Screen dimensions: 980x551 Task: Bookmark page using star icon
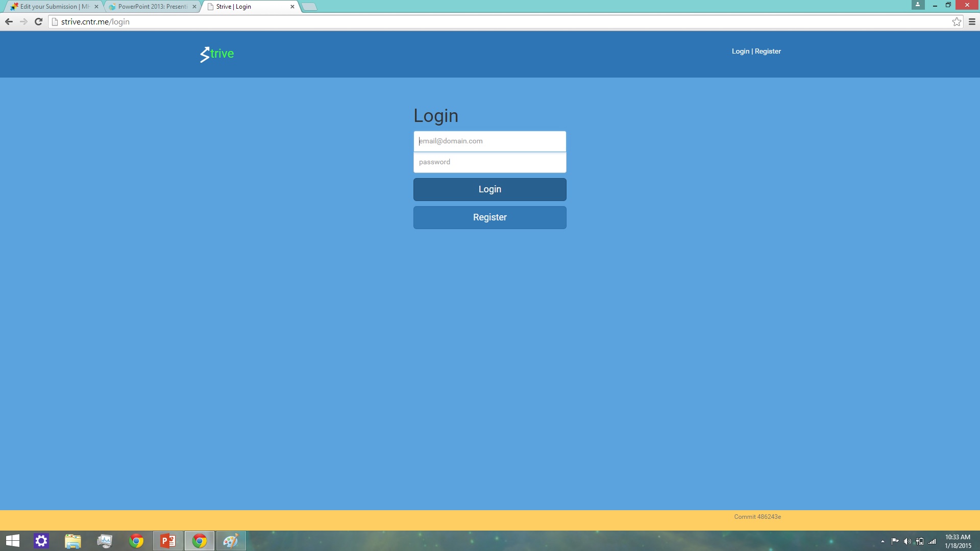957,21
